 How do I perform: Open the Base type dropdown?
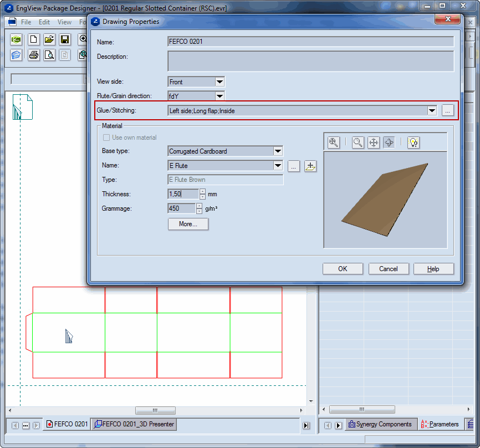click(x=278, y=151)
